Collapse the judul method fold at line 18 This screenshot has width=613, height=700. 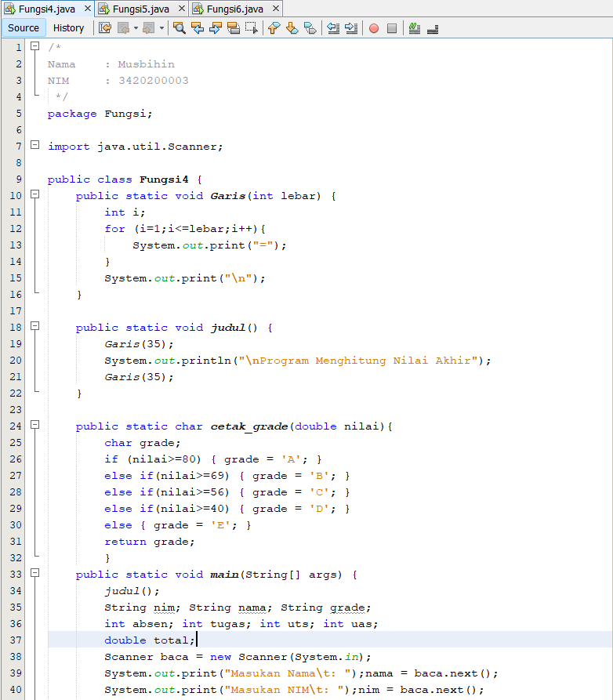[34, 325]
